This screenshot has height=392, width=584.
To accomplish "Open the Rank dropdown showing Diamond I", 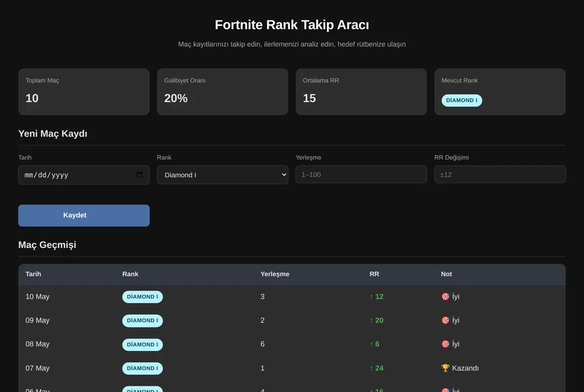I will coord(222,175).
